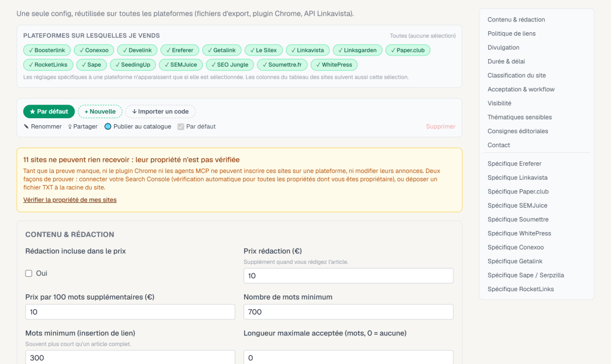The width and height of the screenshot is (611, 364).
Task: Focus Longueur maximale acceptée field
Action: (x=348, y=357)
